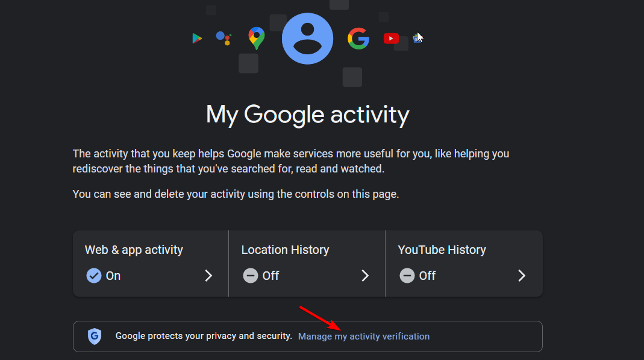This screenshot has height=360, width=644.
Task: Open the Web & app activity card title
Action: [134, 250]
